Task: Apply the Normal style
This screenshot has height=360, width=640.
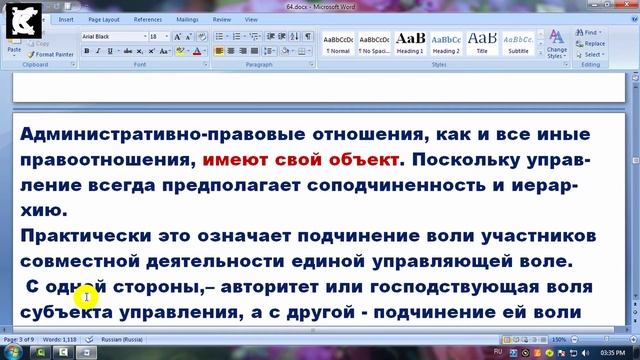Action: click(x=338, y=44)
